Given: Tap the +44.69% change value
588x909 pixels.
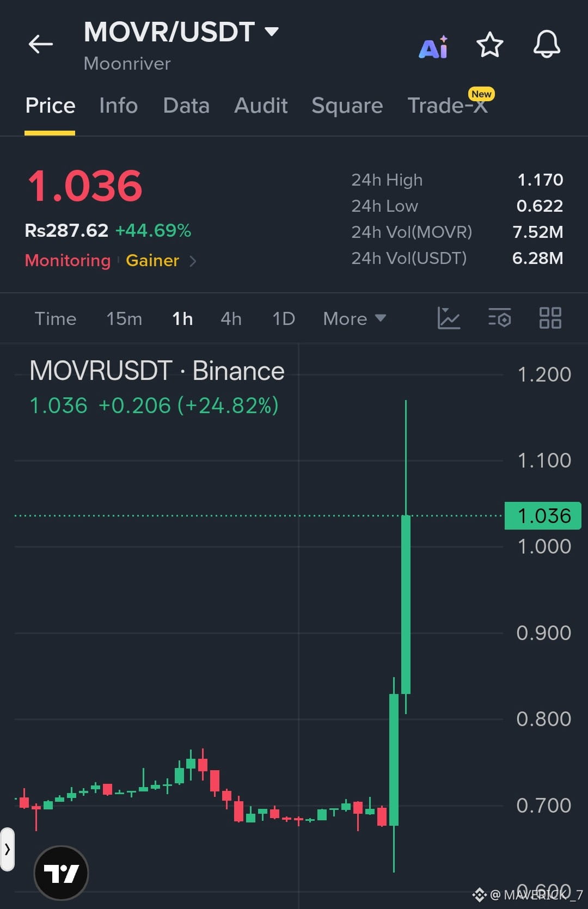Looking at the screenshot, I should [x=153, y=230].
